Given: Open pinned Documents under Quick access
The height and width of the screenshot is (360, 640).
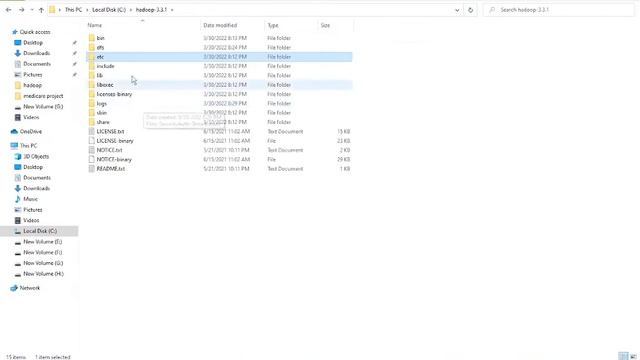Looking at the screenshot, I should 37,64.
